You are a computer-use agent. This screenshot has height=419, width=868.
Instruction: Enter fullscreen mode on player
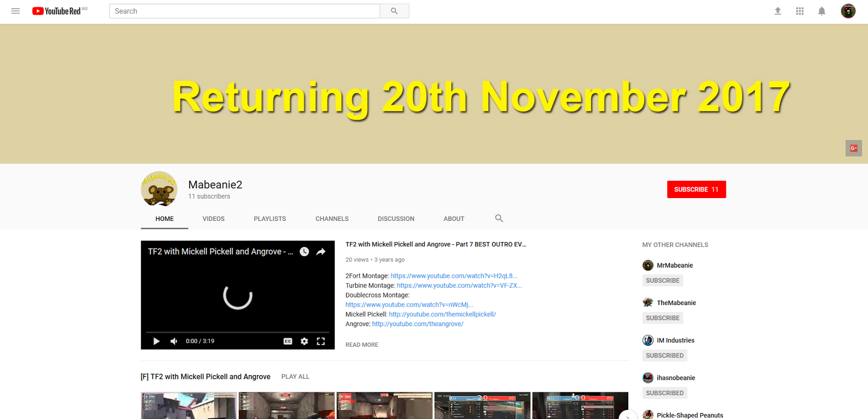(321, 341)
